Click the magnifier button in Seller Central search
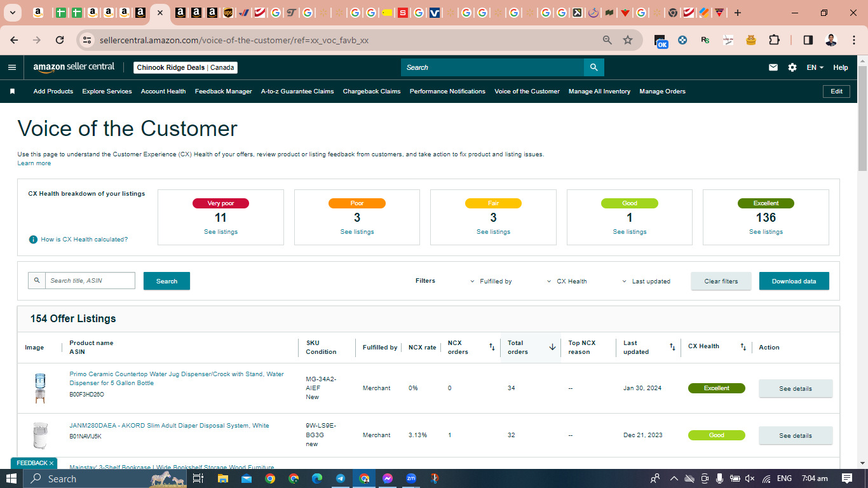 click(x=593, y=67)
